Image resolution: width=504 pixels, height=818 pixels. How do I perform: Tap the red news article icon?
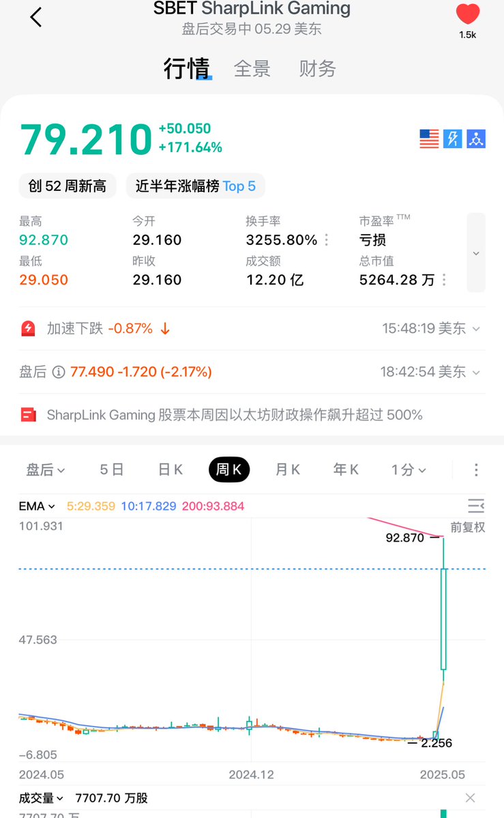coord(29,415)
